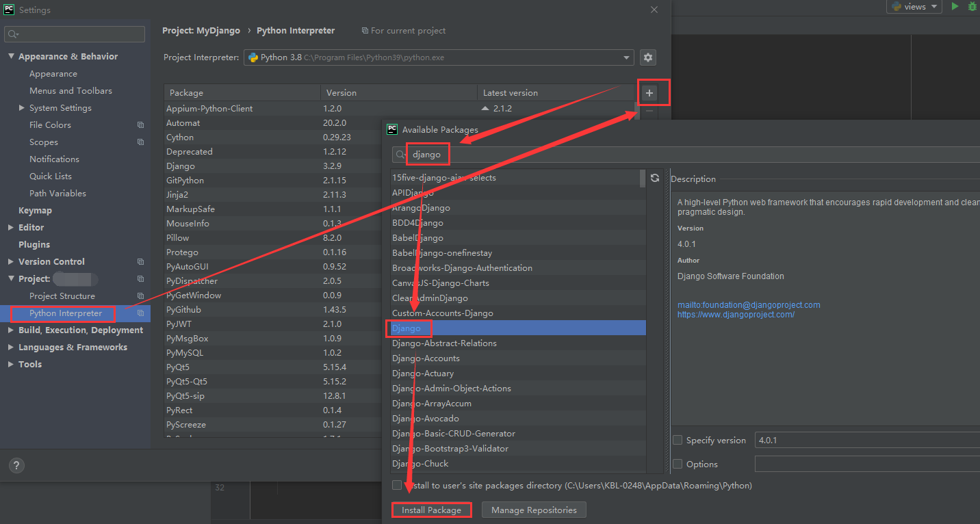The image size is (980, 524).
Task: Select Django-Abstract-Relations package
Action: click(518, 343)
